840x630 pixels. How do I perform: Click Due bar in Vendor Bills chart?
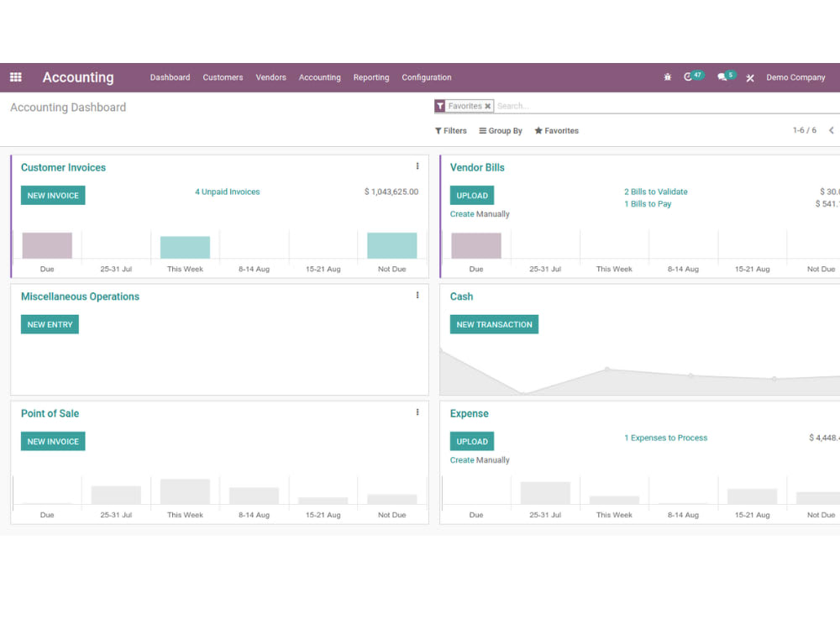[x=476, y=246]
